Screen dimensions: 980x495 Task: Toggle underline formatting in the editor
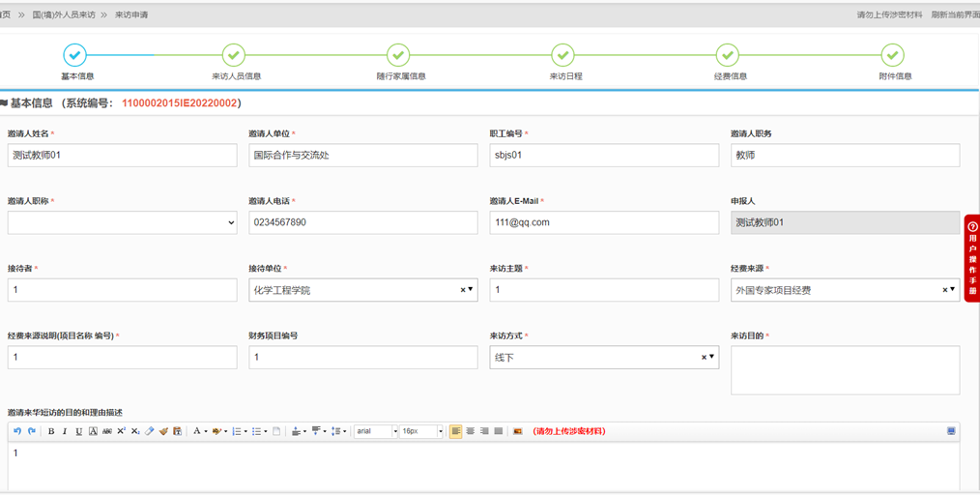[78, 431]
